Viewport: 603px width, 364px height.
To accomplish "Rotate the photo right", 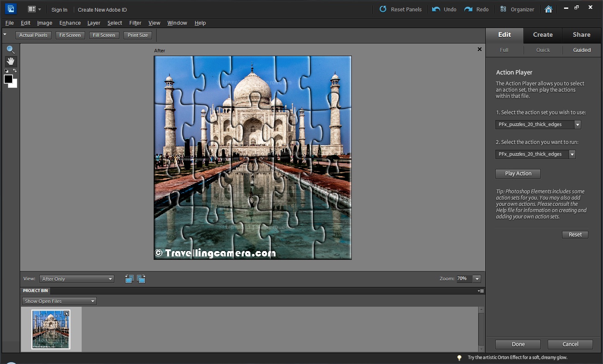I will coord(141,279).
